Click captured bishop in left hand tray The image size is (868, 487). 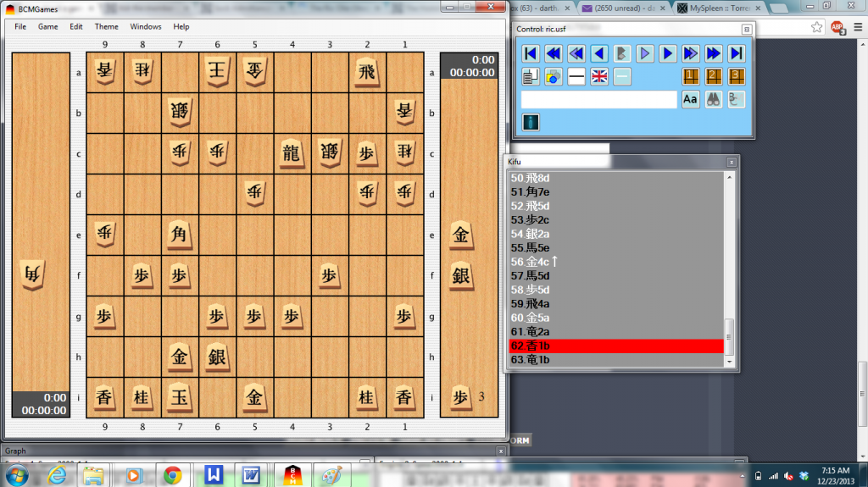[x=33, y=274]
